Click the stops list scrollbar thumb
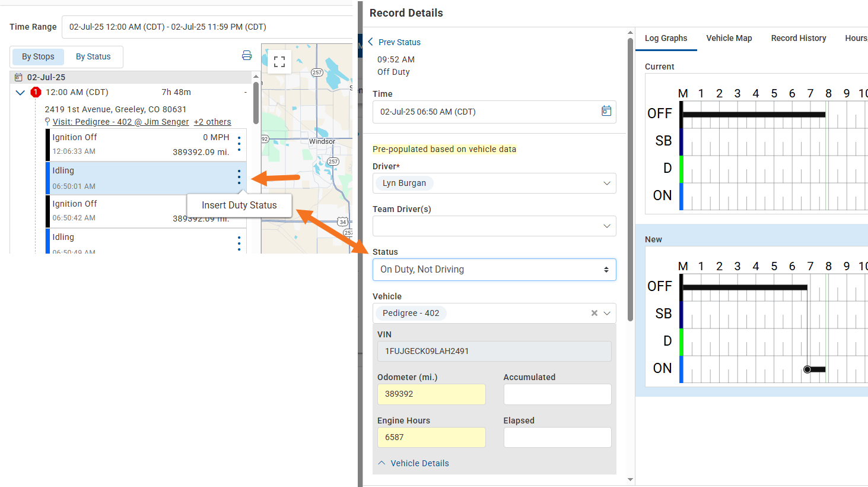Viewport: 868px width, 487px height. pos(256,103)
